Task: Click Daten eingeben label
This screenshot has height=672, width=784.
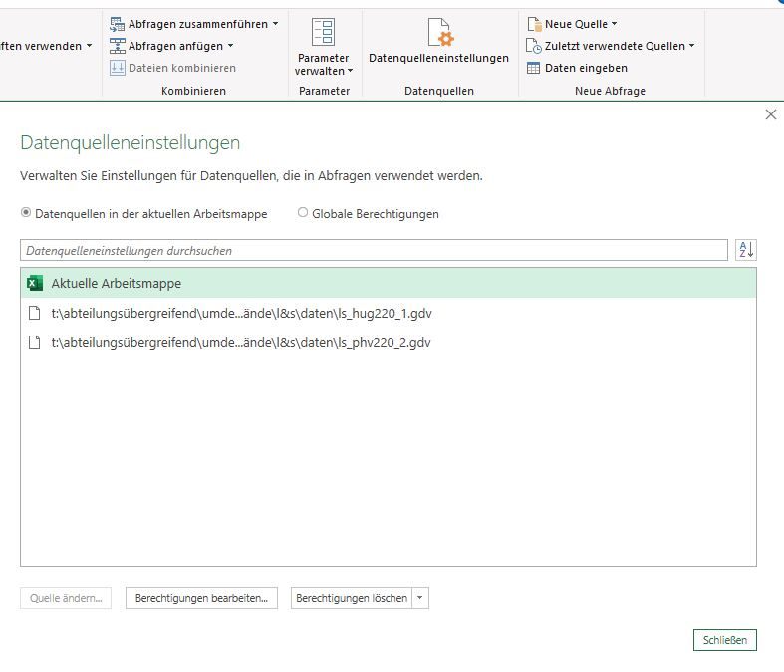Action: [586, 68]
